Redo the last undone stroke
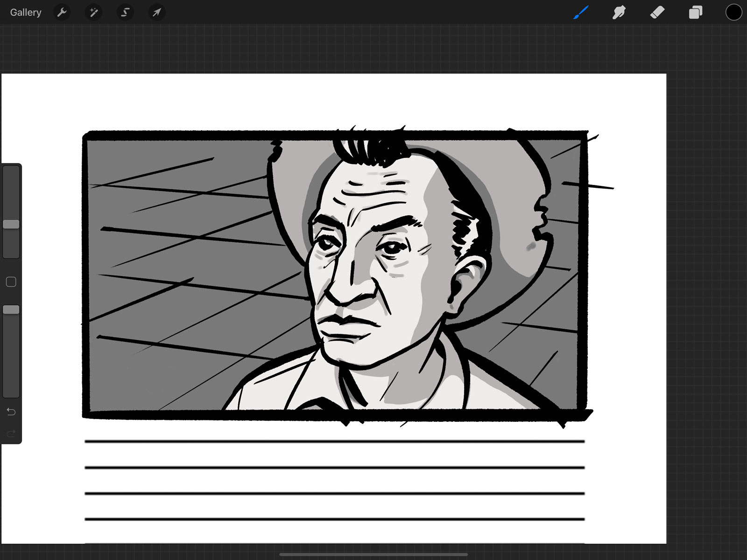The width and height of the screenshot is (747, 560). coord(11,433)
